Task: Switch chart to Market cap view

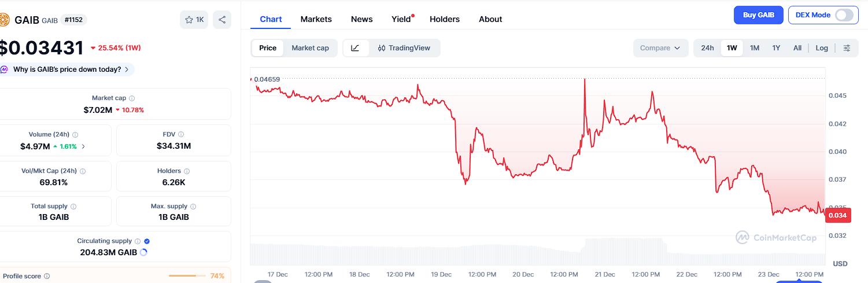Action: tap(310, 48)
